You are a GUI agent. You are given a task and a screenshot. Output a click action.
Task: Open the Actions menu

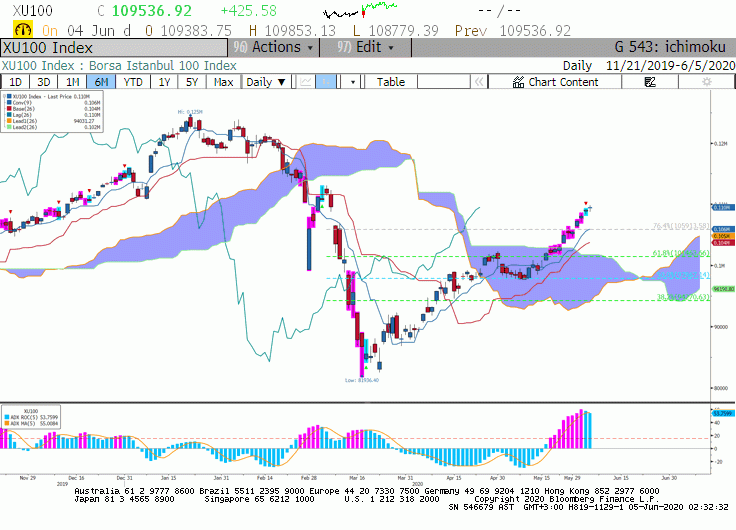[273, 47]
